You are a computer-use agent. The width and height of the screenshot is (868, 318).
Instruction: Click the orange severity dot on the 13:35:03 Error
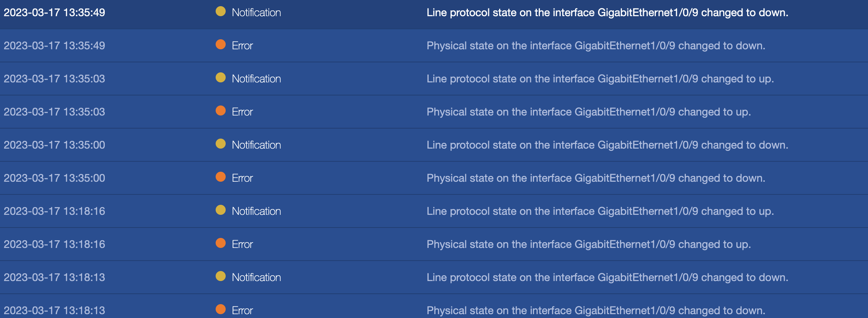(221, 111)
